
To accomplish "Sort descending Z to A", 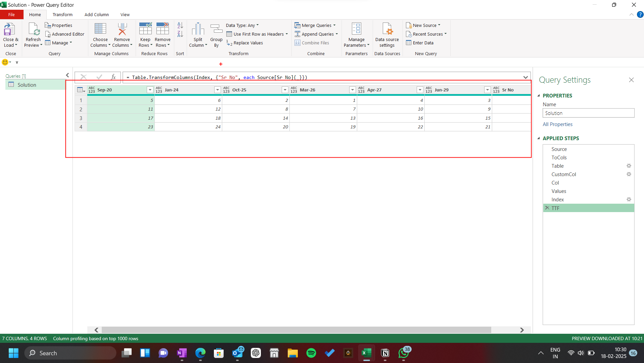I will pyautogui.click(x=180, y=34).
